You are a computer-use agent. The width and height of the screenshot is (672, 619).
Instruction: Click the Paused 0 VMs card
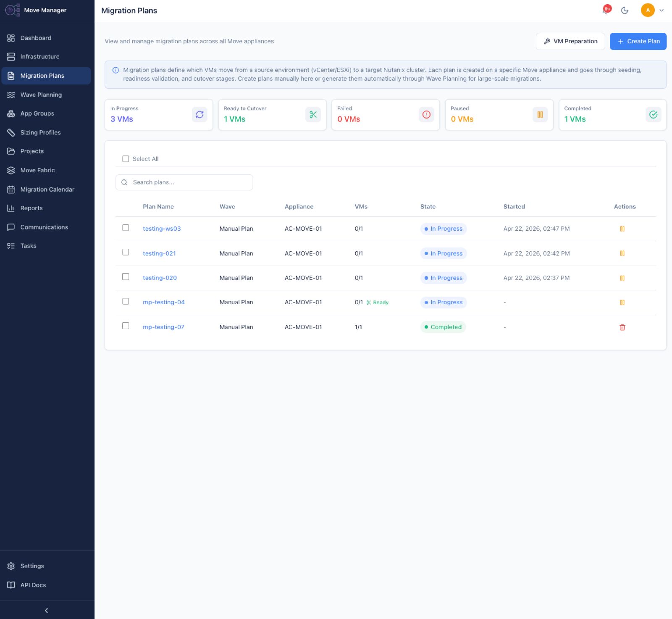499,115
